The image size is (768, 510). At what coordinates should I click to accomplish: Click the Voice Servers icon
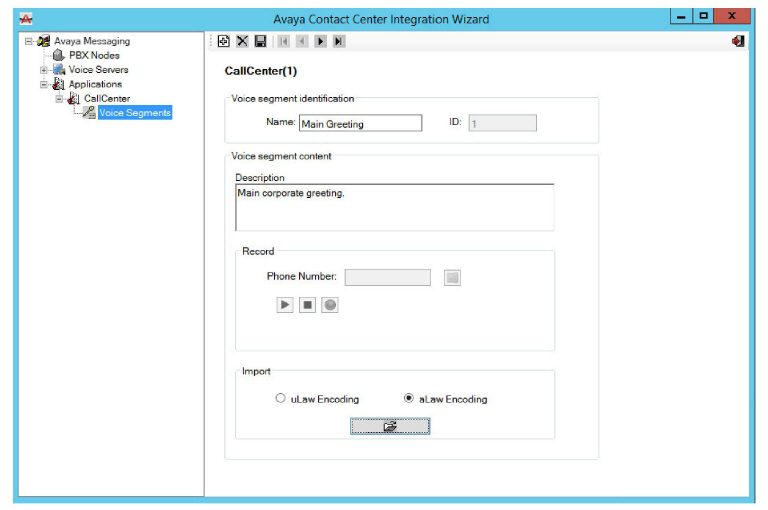click(59, 70)
